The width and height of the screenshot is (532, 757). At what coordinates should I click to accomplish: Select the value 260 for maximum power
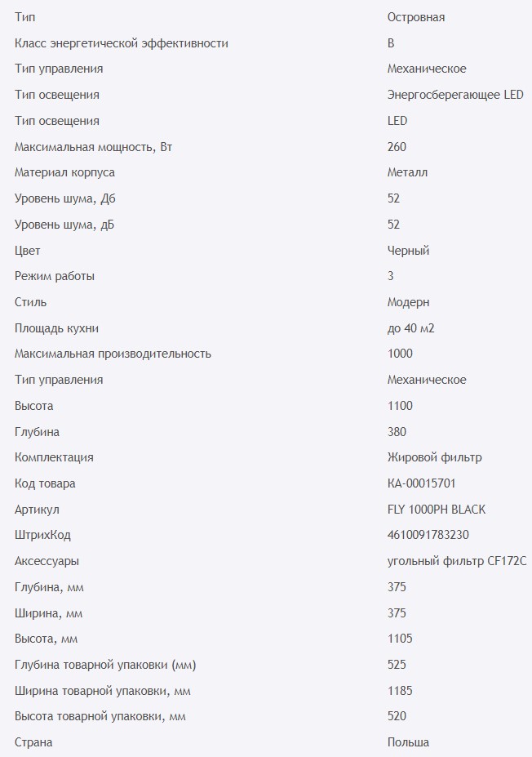pyautogui.click(x=397, y=147)
